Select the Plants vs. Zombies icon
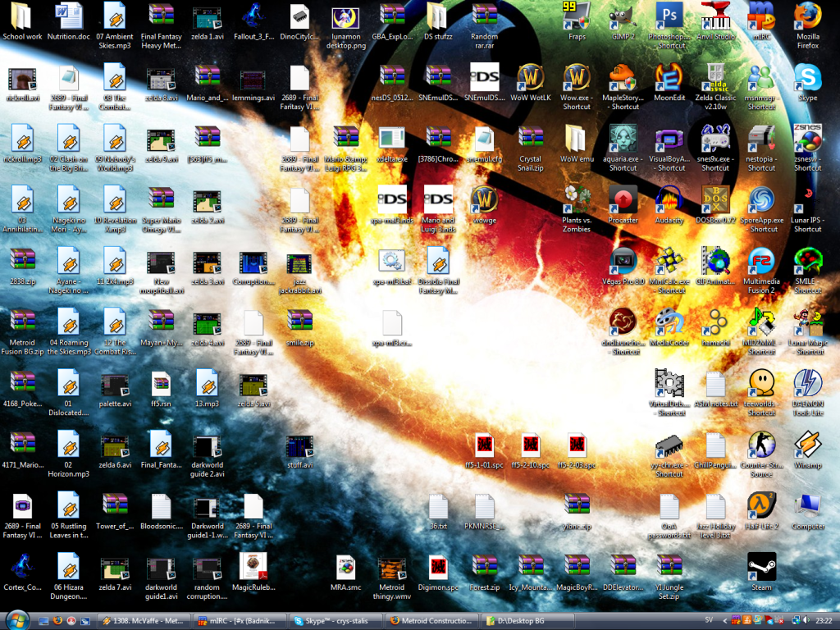This screenshot has width=840, height=630. pyautogui.click(x=577, y=201)
